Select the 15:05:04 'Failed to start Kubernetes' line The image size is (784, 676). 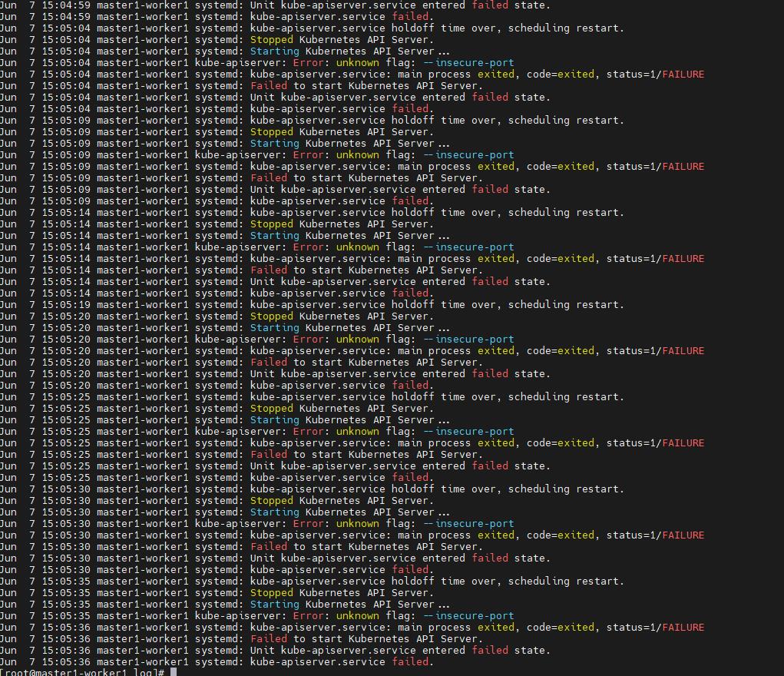[x=242, y=85]
